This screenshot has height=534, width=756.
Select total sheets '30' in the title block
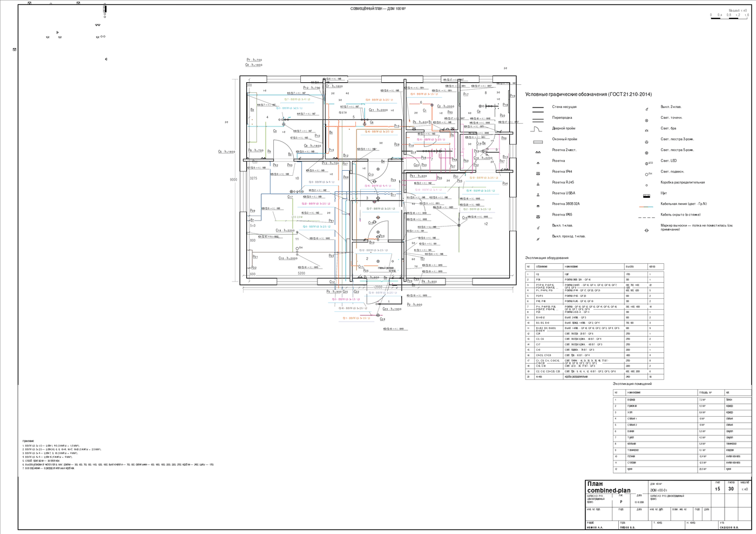point(731,489)
